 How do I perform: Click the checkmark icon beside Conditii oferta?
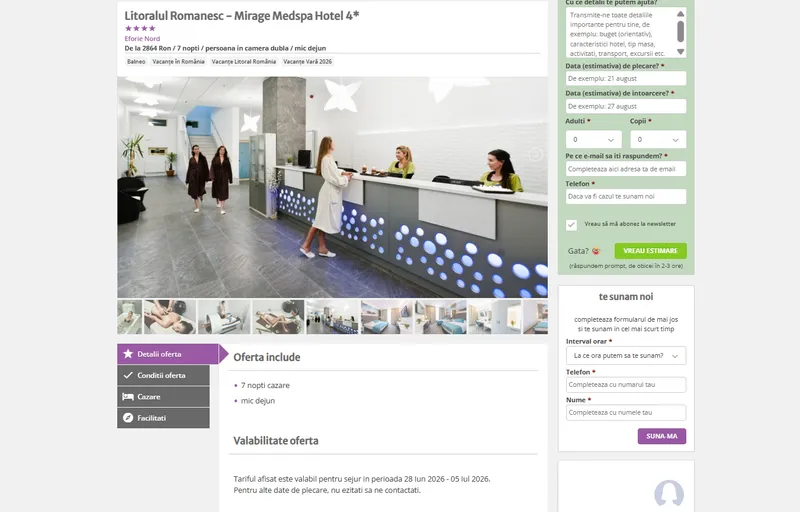[128, 375]
